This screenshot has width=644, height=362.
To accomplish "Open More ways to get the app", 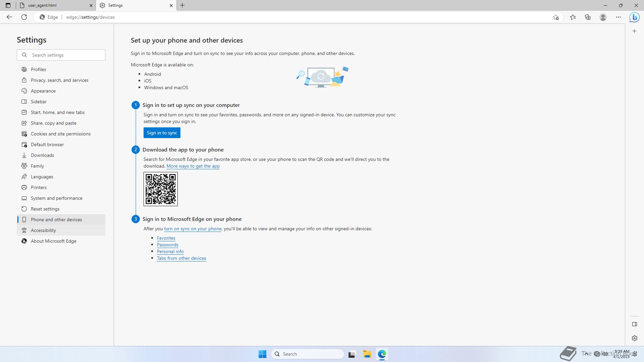I will (x=193, y=166).
